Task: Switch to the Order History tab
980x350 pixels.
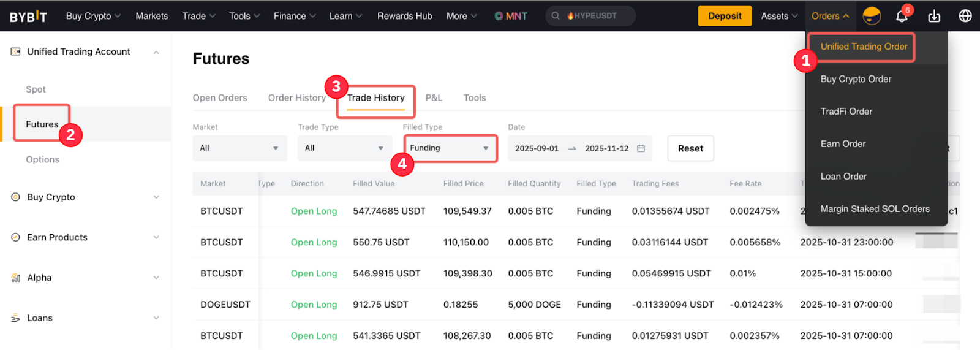Action: [296, 98]
